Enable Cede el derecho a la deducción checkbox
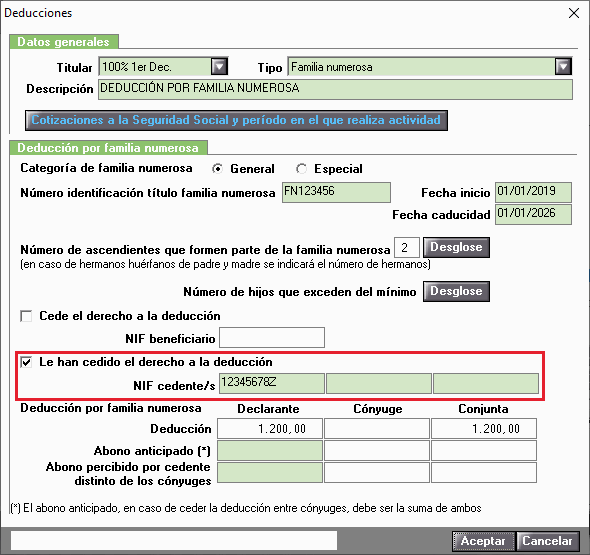The height and width of the screenshot is (555, 590). [26, 316]
